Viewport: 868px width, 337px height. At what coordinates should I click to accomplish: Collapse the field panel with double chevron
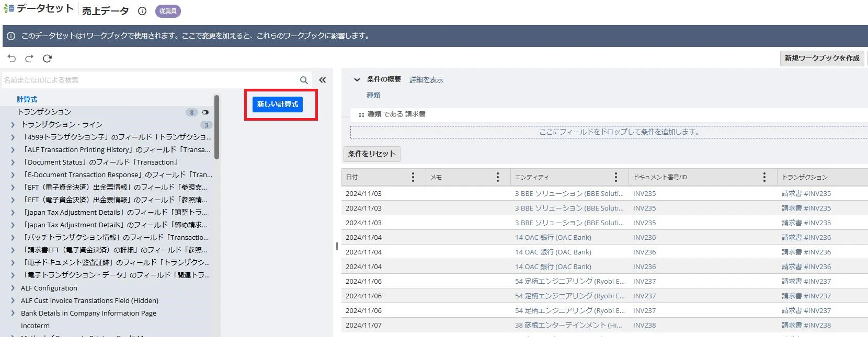[x=323, y=80]
